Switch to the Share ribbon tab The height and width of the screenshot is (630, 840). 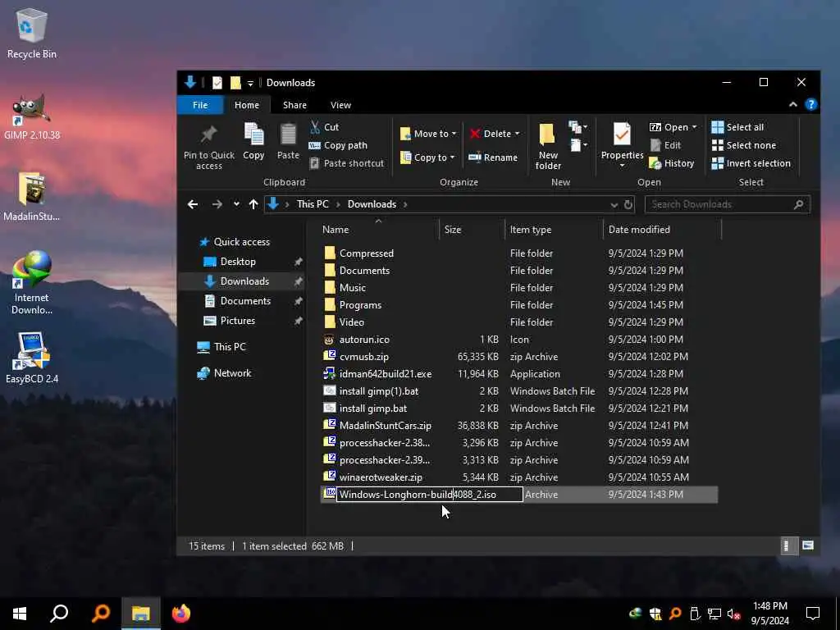[294, 105]
